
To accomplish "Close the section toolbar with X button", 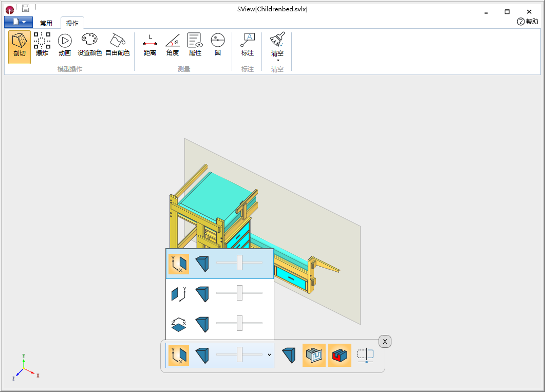I will [x=385, y=341].
